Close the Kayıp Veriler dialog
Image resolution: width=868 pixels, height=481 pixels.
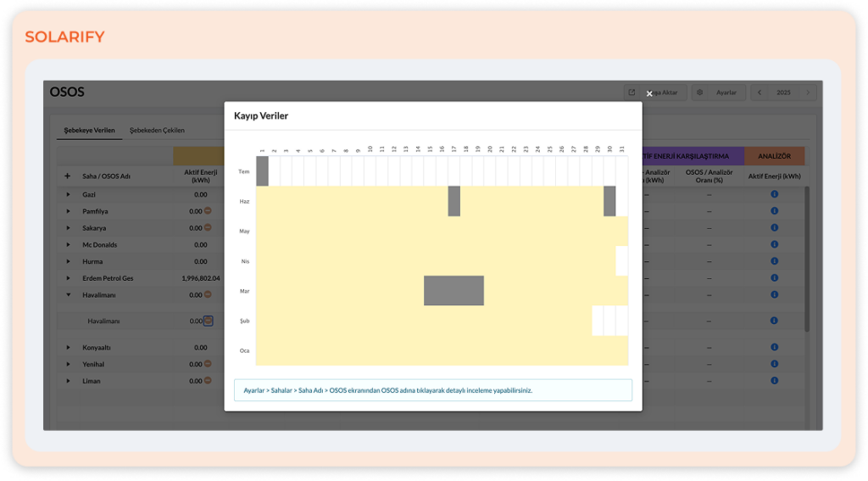tap(649, 93)
